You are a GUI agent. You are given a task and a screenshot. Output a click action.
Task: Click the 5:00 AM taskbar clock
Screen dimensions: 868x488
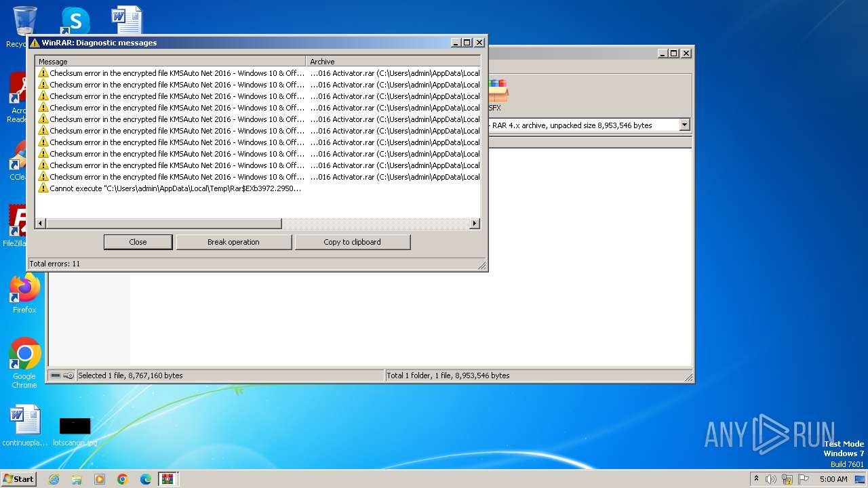[x=833, y=479]
